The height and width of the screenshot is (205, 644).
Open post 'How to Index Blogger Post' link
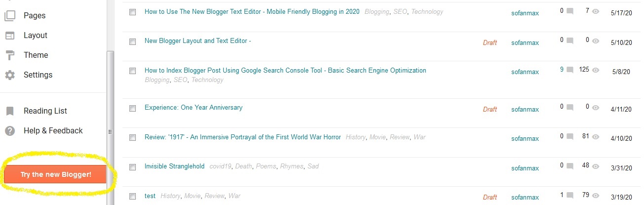click(285, 71)
